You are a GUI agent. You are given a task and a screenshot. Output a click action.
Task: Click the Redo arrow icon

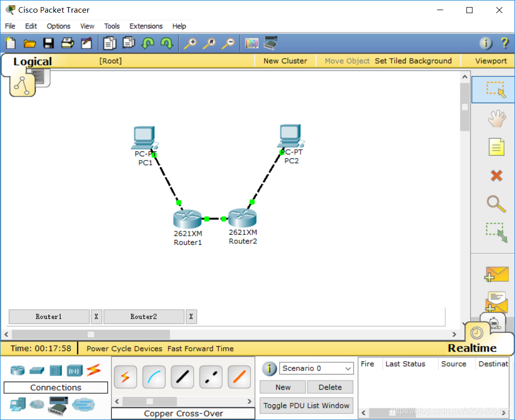click(x=167, y=44)
